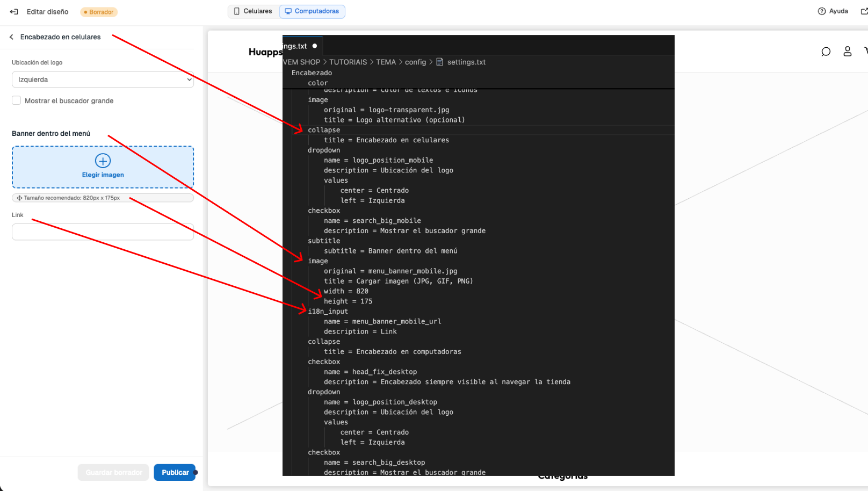Click the line 'original = menu_banner_mobile.jpg'
The height and width of the screenshot is (491, 868).
[390, 271]
